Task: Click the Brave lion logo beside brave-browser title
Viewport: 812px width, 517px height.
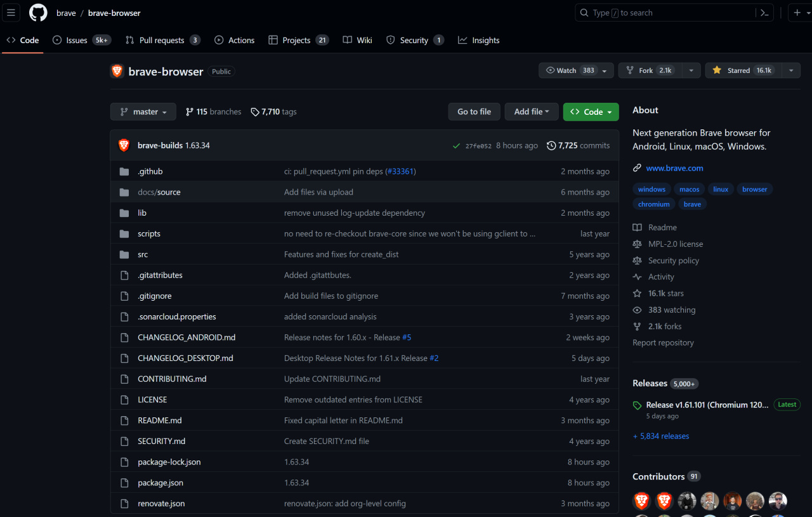Action: tap(117, 71)
